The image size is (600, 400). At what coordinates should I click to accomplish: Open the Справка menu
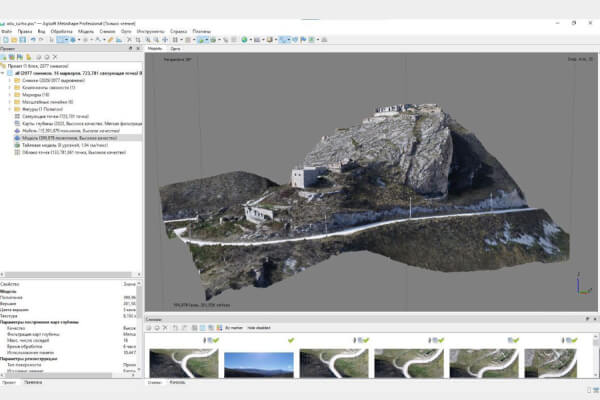(178, 31)
